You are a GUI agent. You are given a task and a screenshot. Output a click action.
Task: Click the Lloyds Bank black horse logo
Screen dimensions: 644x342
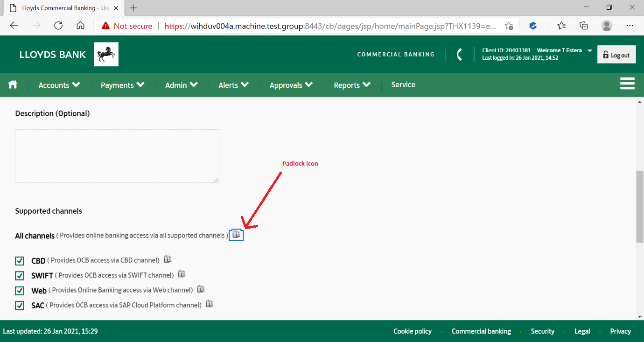tap(106, 55)
